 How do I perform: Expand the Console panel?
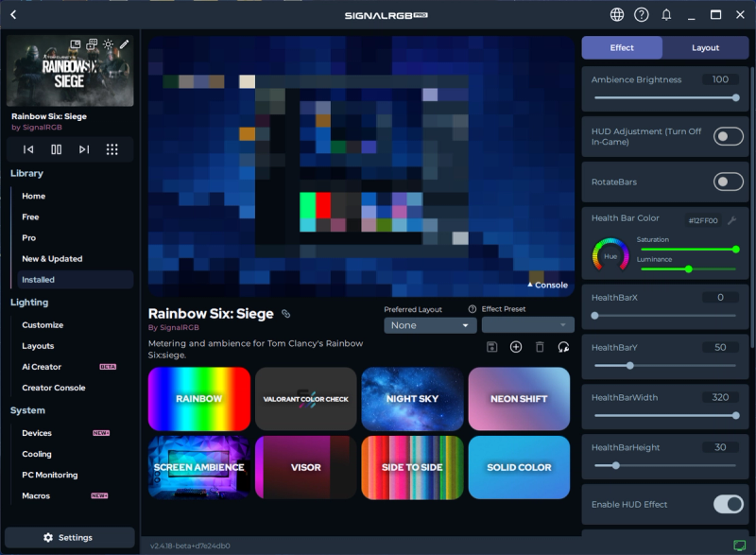click(547, 285)
